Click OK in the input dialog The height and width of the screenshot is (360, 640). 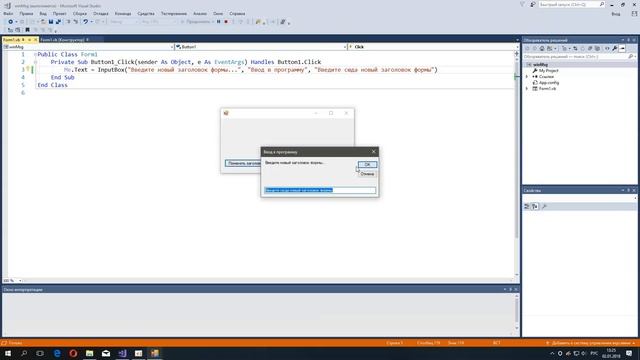(x=367, y=164)
